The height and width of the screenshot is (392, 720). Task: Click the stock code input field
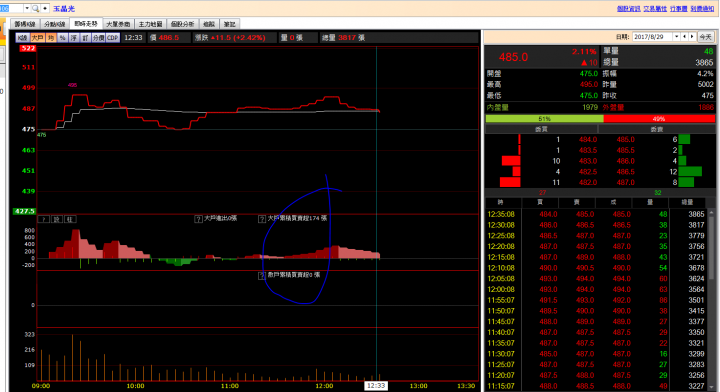[11, 8]
